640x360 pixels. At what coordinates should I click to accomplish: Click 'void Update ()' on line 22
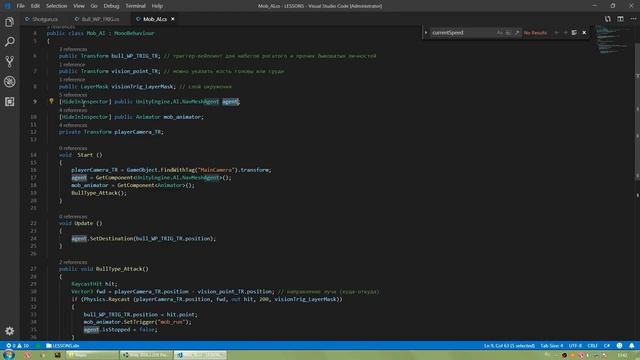80,223
